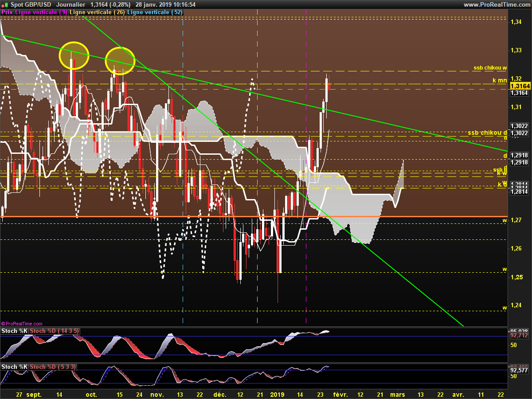This screenshot has height=399, width=532.
Task: Click the 'ssb chikou d' level label
Action: [487, 133]
